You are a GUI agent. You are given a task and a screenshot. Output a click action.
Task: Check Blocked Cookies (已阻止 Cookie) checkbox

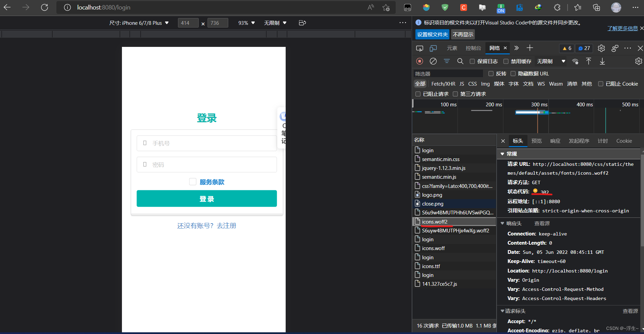(601, 84)
